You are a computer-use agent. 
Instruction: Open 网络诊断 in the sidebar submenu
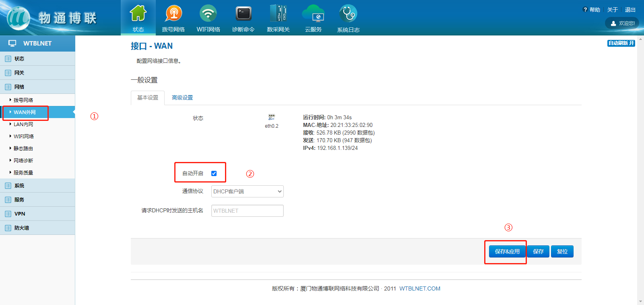[x=37, y=160]
